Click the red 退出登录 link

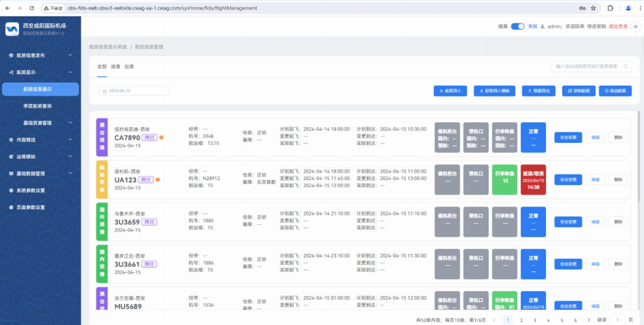pos(618,26)
